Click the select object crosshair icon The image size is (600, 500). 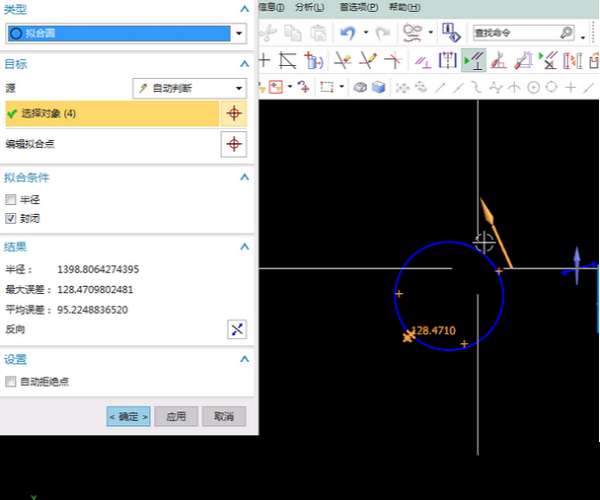point(234,113)
